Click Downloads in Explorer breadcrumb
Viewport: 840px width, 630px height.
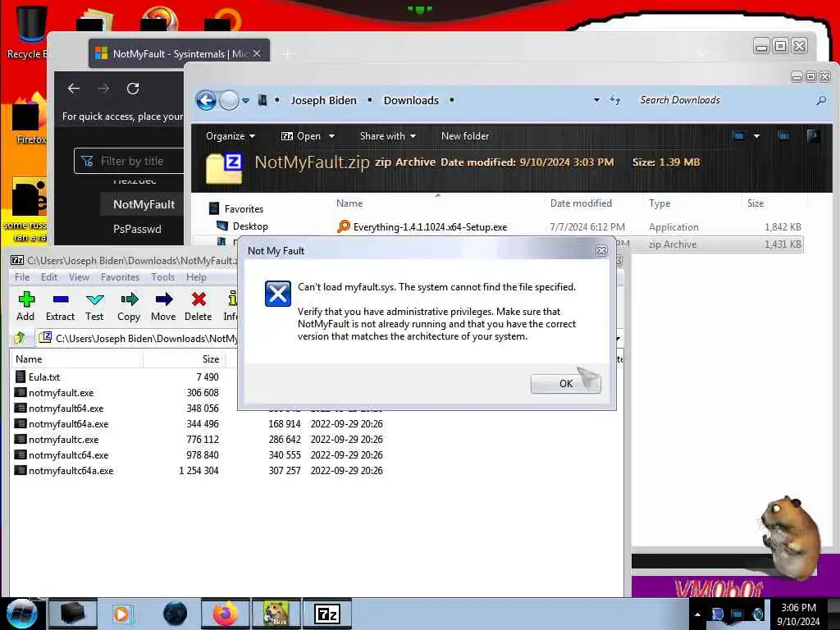pos(411,100)
